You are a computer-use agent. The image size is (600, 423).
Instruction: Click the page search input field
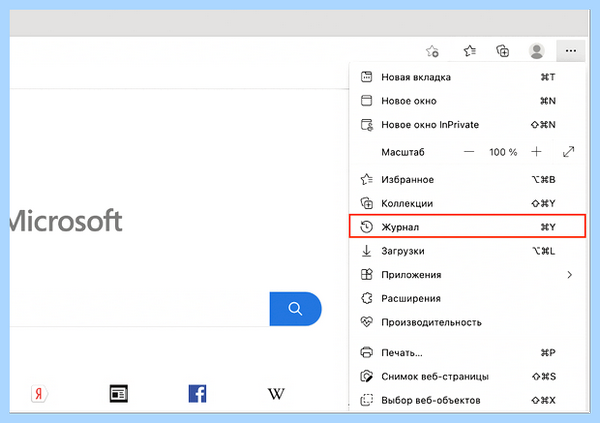point(140,309)
